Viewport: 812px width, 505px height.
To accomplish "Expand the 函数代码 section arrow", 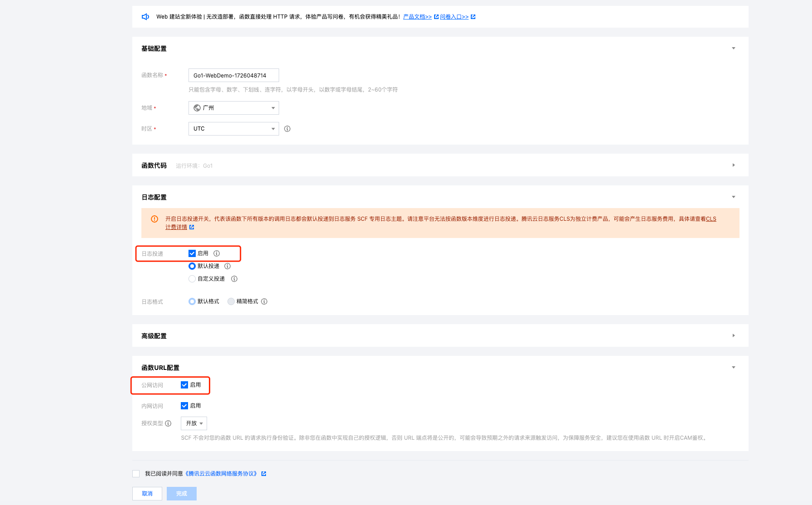I will [734, 165].
